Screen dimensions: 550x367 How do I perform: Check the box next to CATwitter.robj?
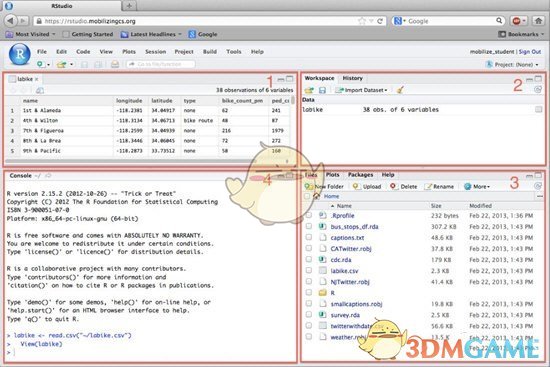click(309, 248)
